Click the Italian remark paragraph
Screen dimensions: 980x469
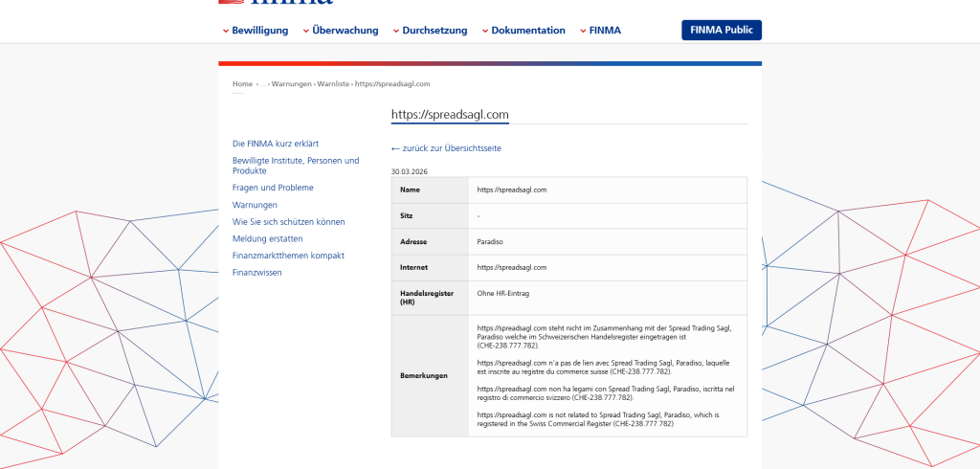pos(606,392)
